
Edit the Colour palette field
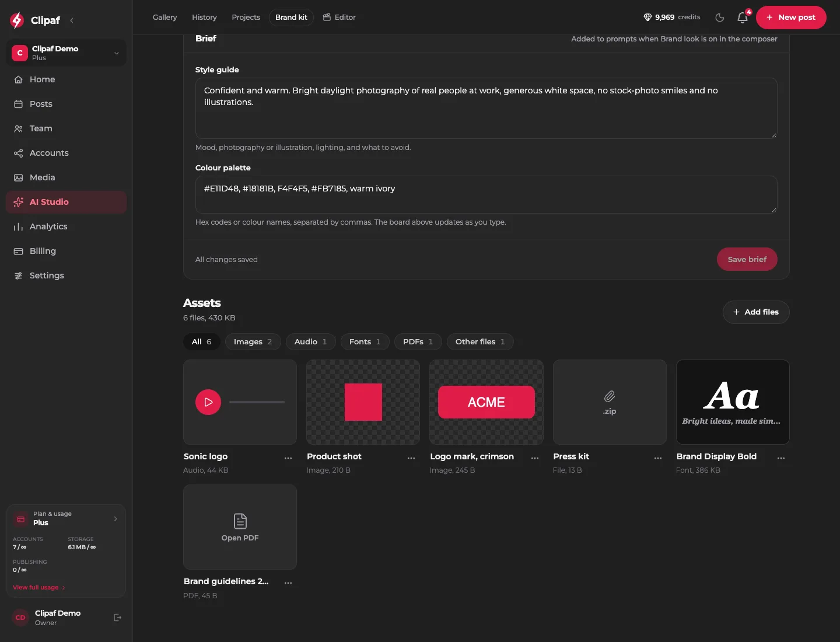coord(487,195)
